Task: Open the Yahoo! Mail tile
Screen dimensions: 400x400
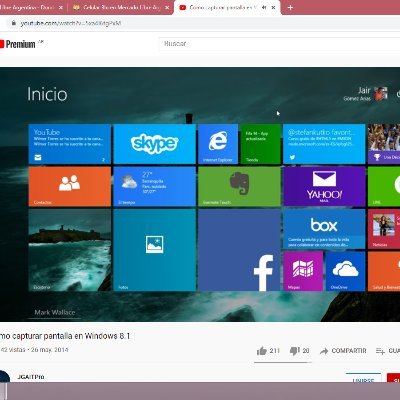Action: click(324, 186)
